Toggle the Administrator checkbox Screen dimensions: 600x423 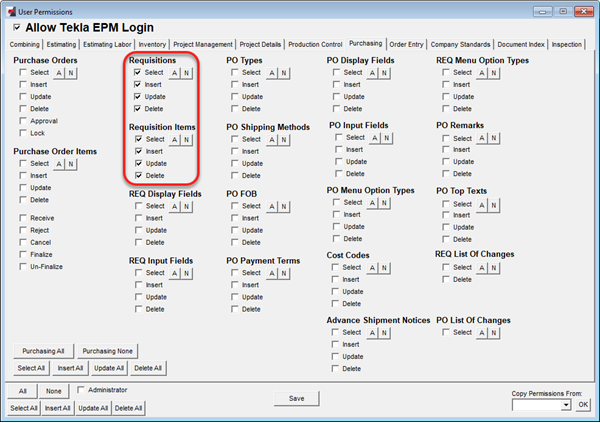pyautogui.click(x=80, y=390)
